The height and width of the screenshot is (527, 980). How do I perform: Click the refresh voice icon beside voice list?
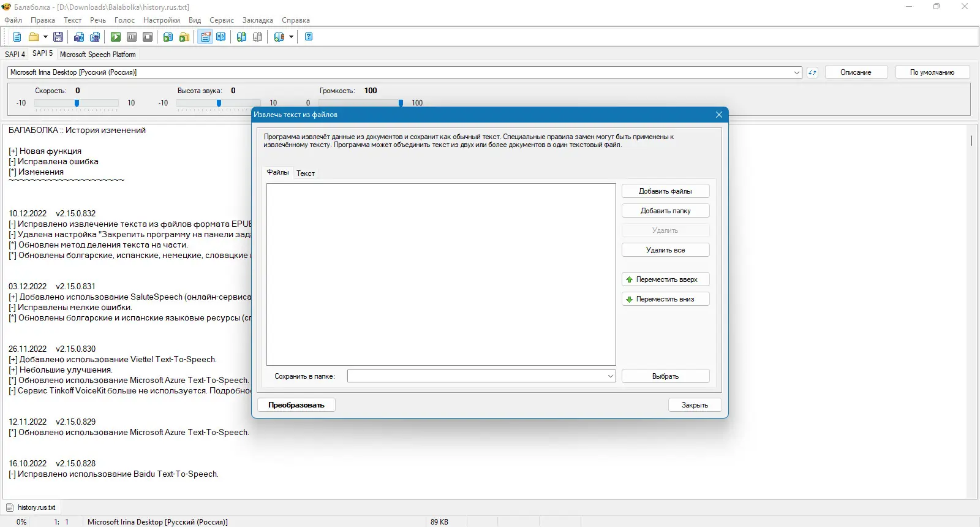(x=812, y=72)
